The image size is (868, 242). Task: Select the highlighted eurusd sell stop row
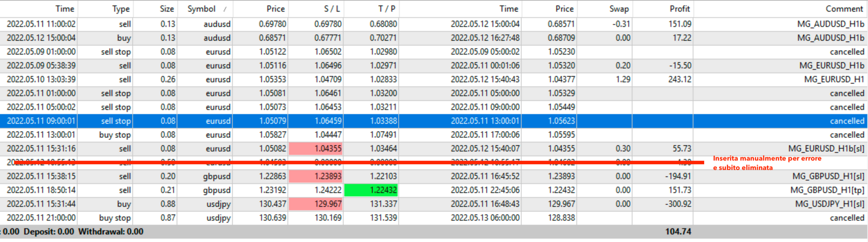click(433, 121)
